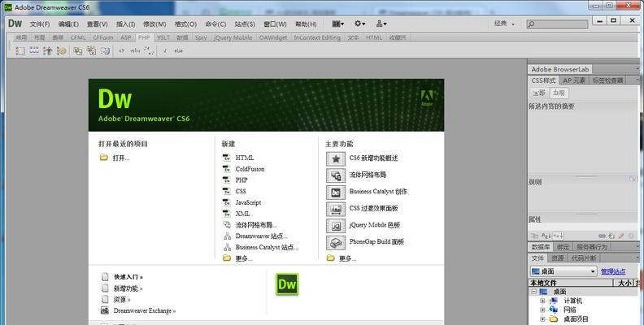Click the folder icon beside 打开...
The height and width of the screenshot is (325, 644).
[104, 158]
